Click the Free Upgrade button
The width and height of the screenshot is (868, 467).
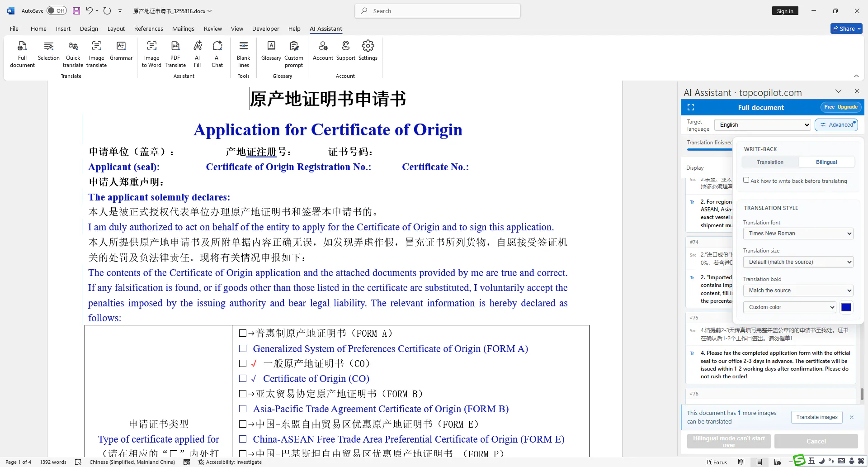tap(841, 107)
